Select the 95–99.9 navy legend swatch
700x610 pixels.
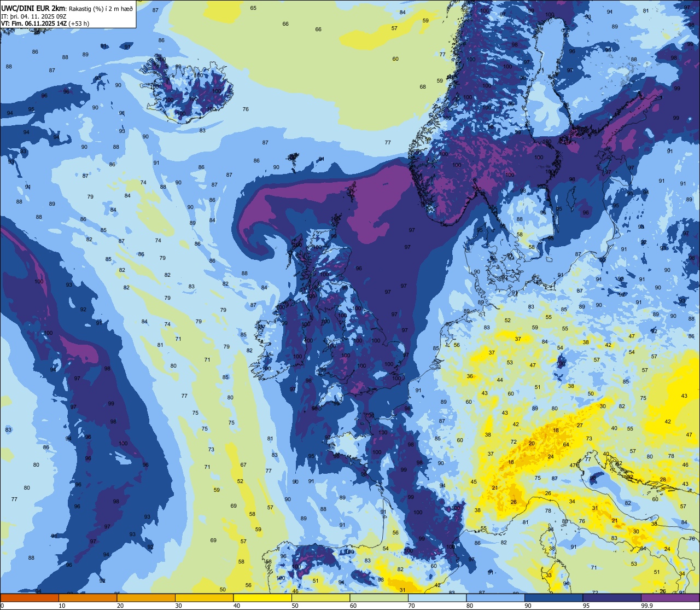pyautogui.click(x=612, y=597)
